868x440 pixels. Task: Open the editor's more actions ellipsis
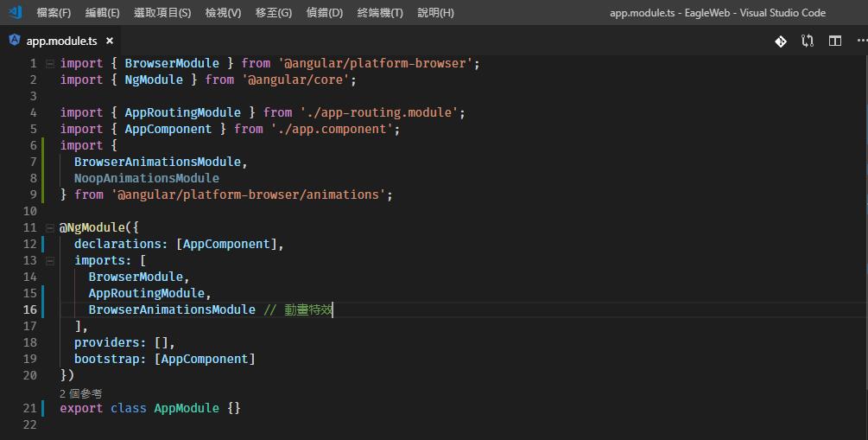[x=861, y=41]
